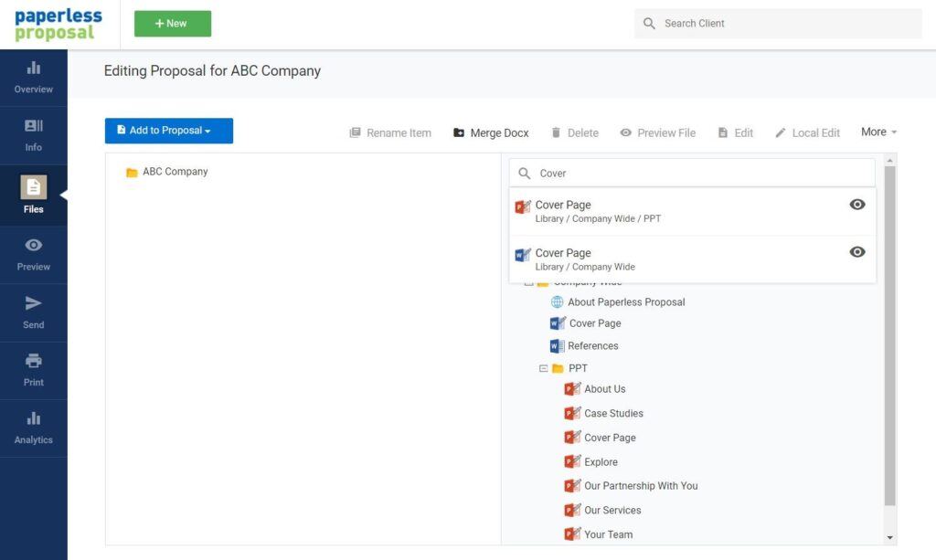Switch to the Files tab

click(x=33, y=195)
